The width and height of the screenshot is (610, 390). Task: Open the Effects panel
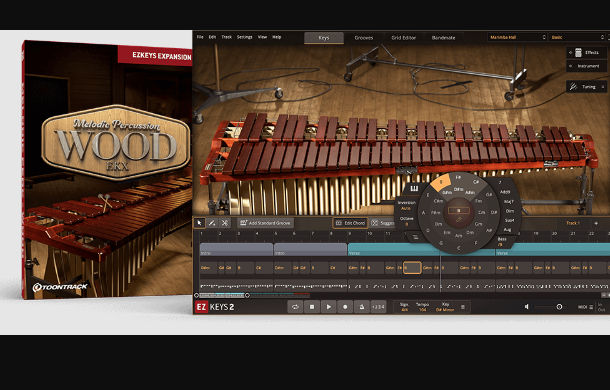pyautogui.click(x=587, y=53)
